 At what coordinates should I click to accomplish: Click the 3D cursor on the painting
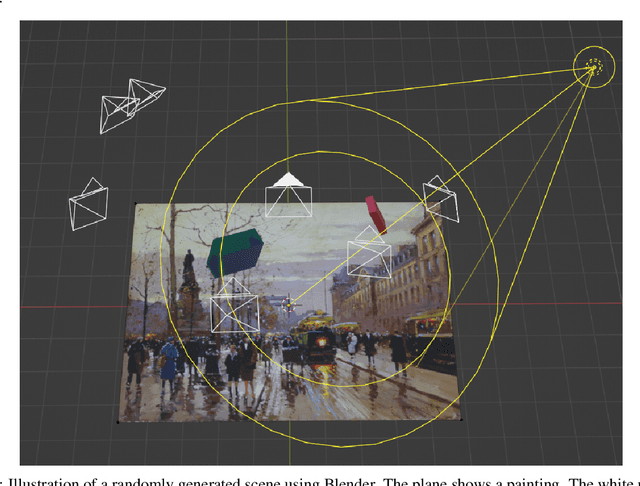(289, 305)
